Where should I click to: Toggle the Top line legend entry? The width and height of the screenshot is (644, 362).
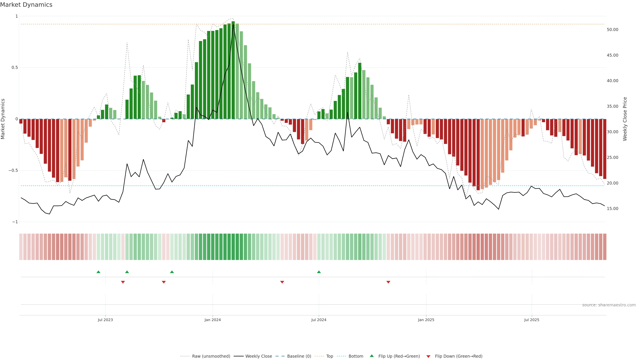(x=330, y=356)
